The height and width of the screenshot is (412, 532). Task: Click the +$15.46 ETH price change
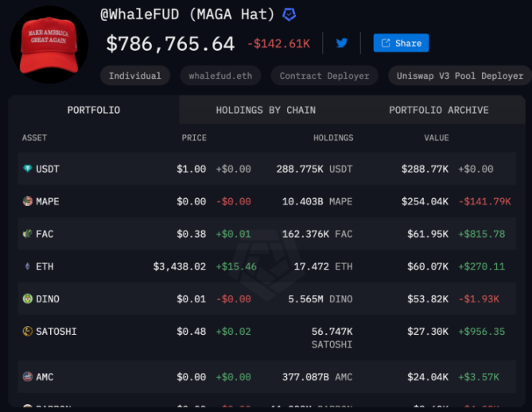236,266
